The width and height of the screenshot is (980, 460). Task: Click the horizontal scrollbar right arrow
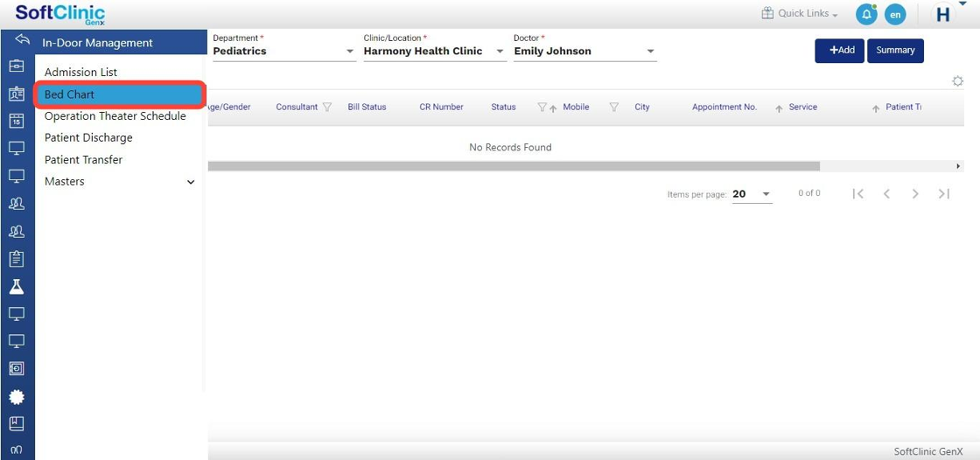pos(958,166)
